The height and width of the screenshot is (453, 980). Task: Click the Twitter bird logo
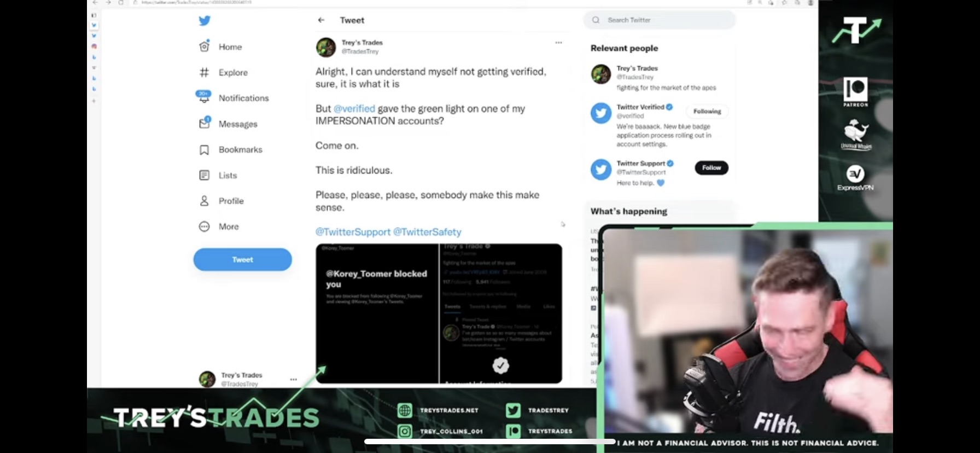[x=205, y=21]
